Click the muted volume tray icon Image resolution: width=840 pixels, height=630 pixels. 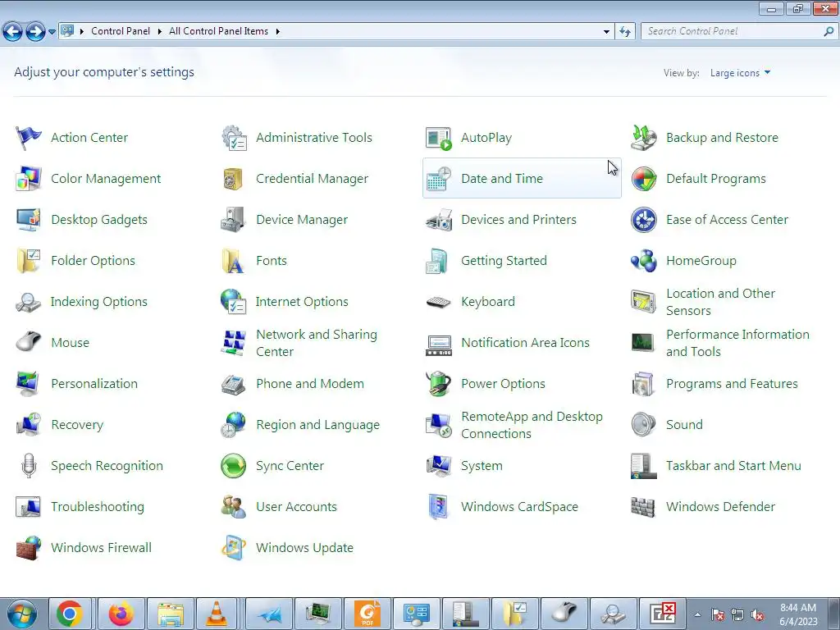pyautogui.click(x=757, y=615)
